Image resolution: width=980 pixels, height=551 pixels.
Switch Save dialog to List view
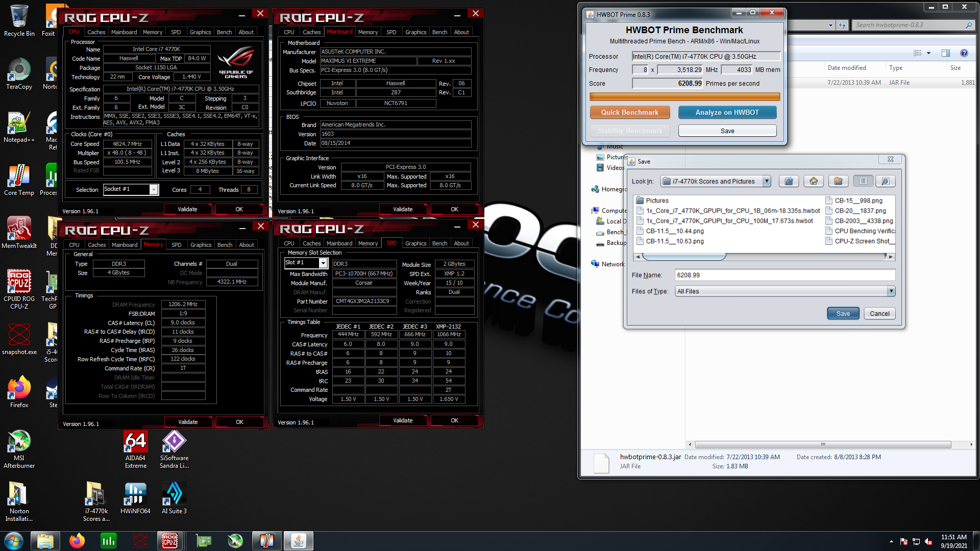point(863,181)
